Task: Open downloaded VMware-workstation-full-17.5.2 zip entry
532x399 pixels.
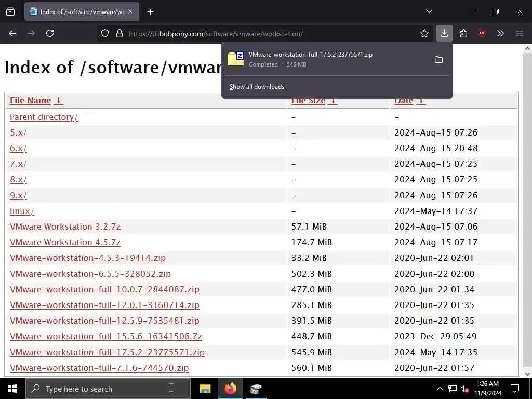Action: [x=326, y=59]
